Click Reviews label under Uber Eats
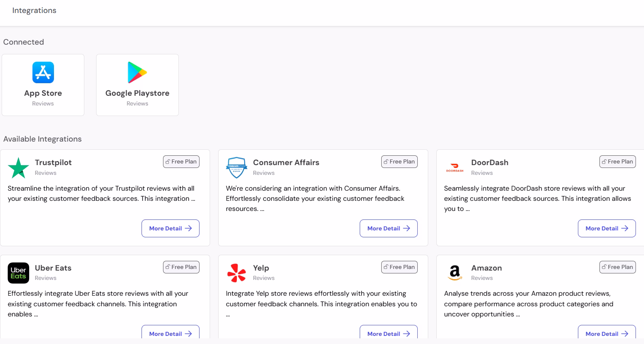644x344 pixels. pos(45,278)
